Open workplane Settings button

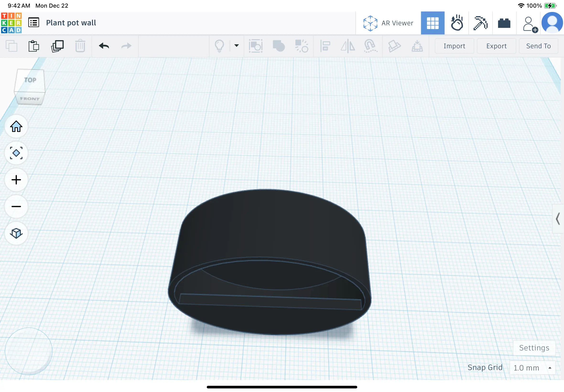click(534, 348)
